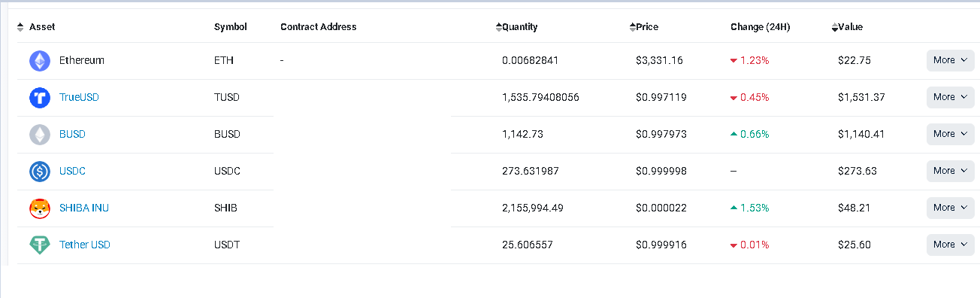The width and height of the screenshot is (980, 298).
Task: Click the 1.23% change for Ethereum
Action: tap(750, 60)
